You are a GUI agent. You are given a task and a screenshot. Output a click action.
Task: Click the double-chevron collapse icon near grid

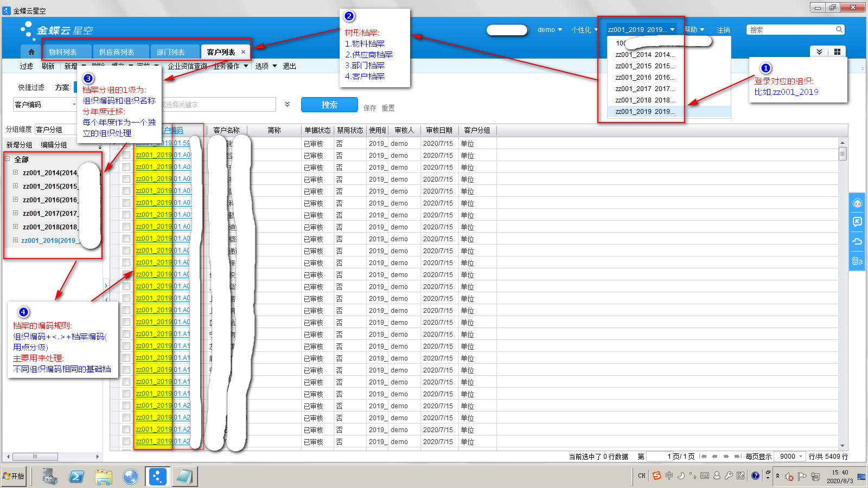pos(819,52)
